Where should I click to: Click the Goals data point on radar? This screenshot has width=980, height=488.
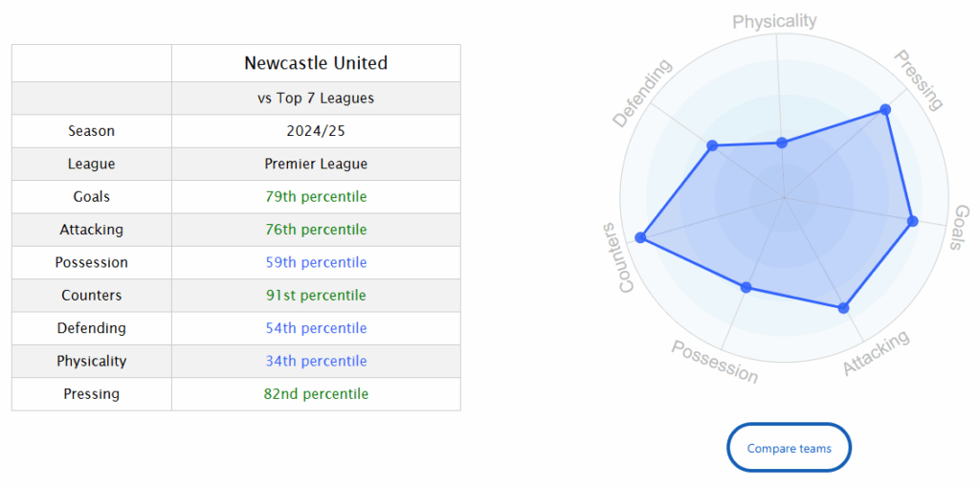coord(912,221)
